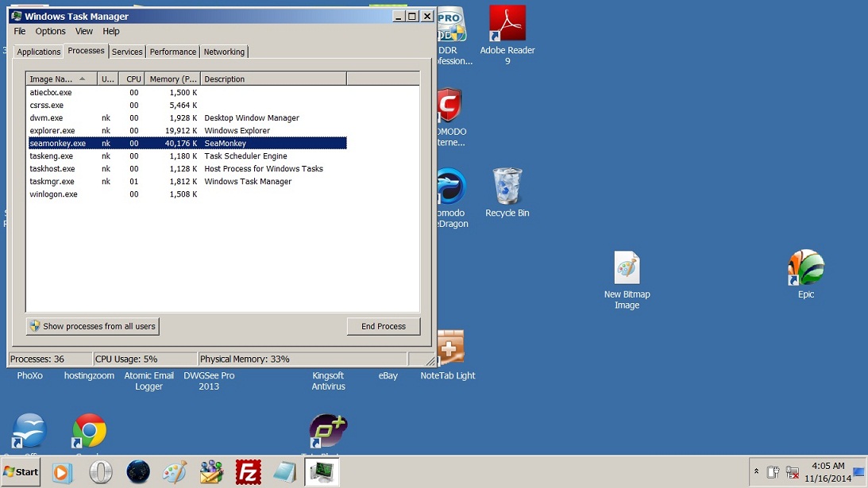Show hidden system tray icons arrow
This screenshot has height=488, width=868.
pos(756,472)
